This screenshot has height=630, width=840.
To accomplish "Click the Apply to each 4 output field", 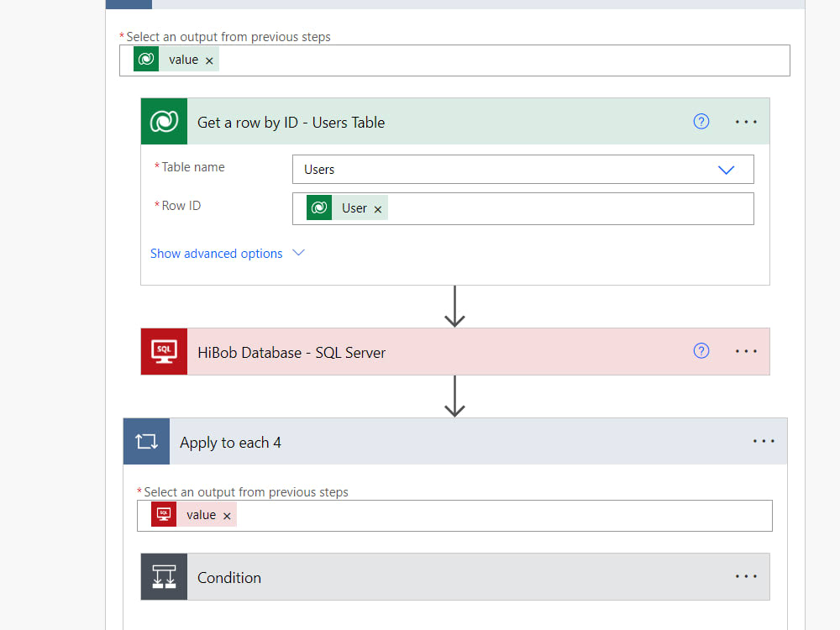I will (x=504, y=516).
